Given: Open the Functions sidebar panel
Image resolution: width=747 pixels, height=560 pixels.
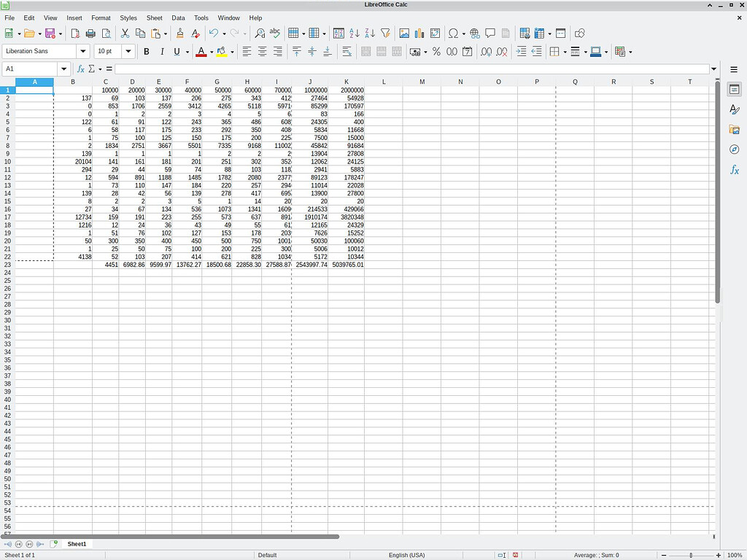Looking at the screenshot, I should point(735,170).
